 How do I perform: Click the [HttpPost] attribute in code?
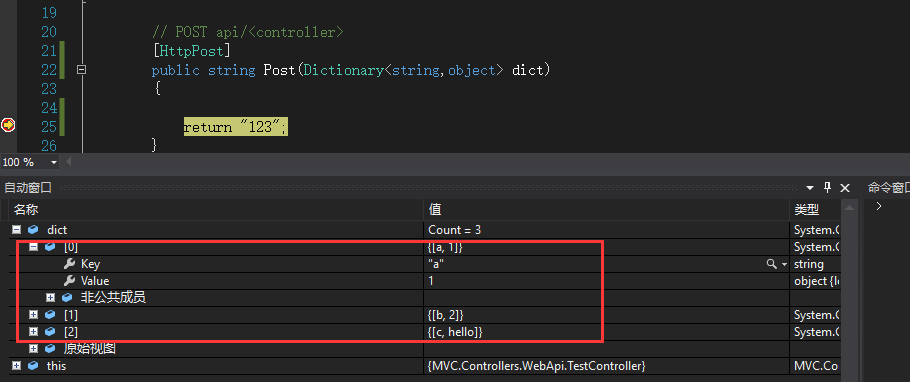[192, 51]
